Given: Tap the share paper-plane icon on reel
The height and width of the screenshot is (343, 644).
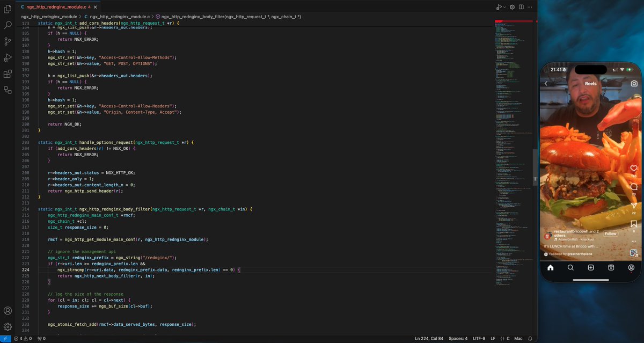Looking at the screenshot, I should tap(633, 205).
